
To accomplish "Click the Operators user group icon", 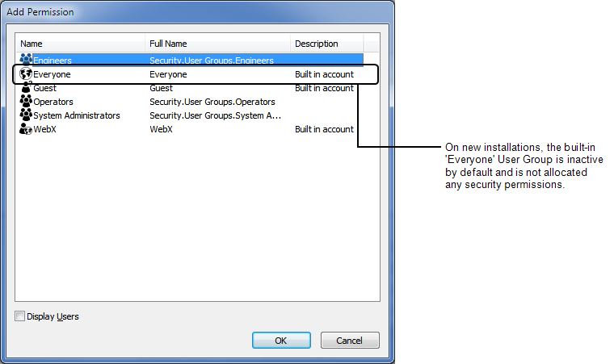I will [26, 102].
